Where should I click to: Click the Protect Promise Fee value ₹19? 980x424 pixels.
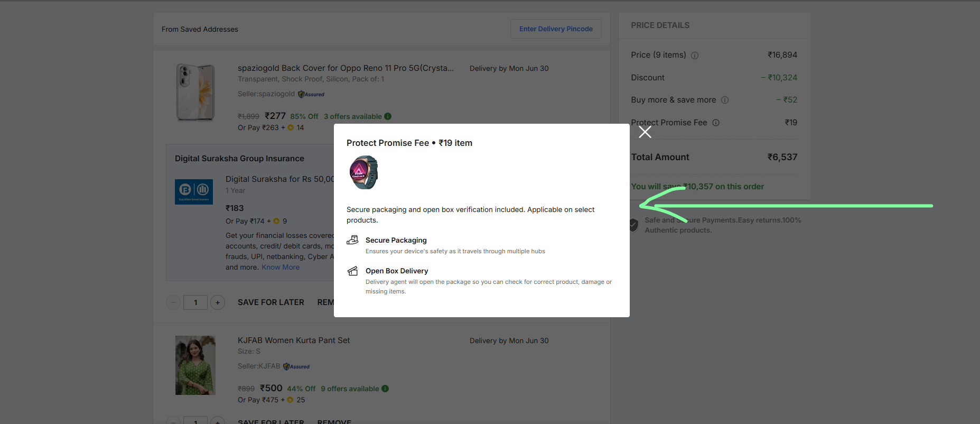click(x=791, y=123)
